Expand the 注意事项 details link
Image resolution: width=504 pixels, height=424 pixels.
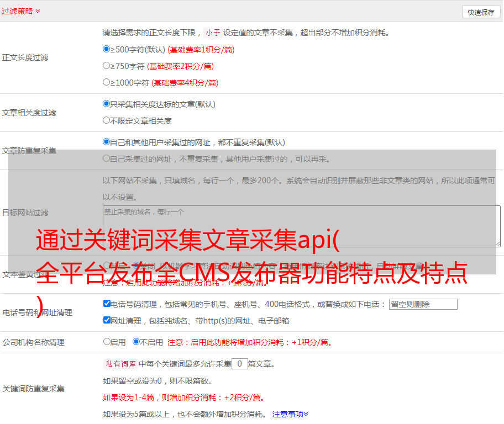pos(290,414)
